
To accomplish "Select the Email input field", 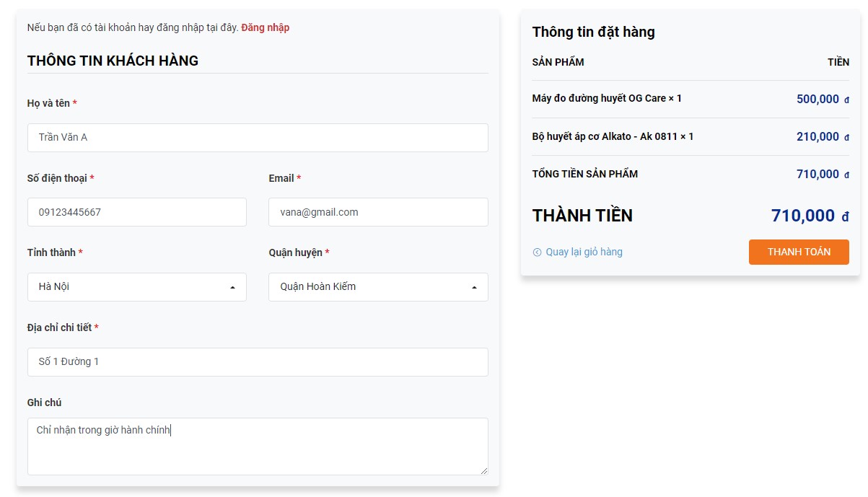I will pyautogui.click(x=378, y=212).
